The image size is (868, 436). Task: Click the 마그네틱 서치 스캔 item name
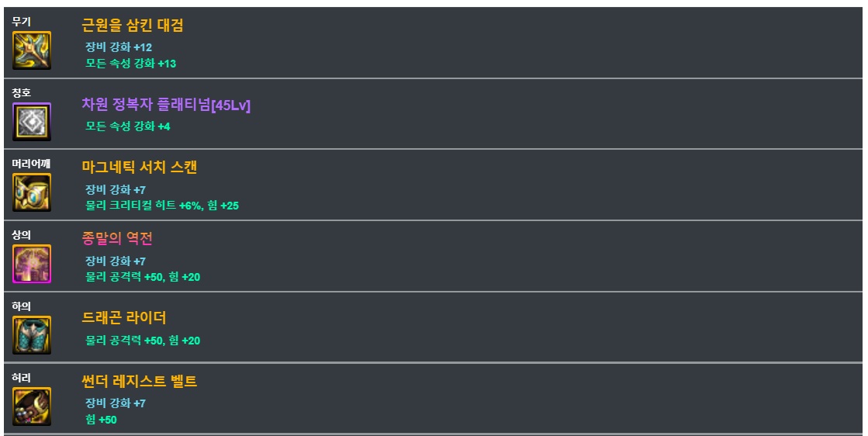point(140,167)
